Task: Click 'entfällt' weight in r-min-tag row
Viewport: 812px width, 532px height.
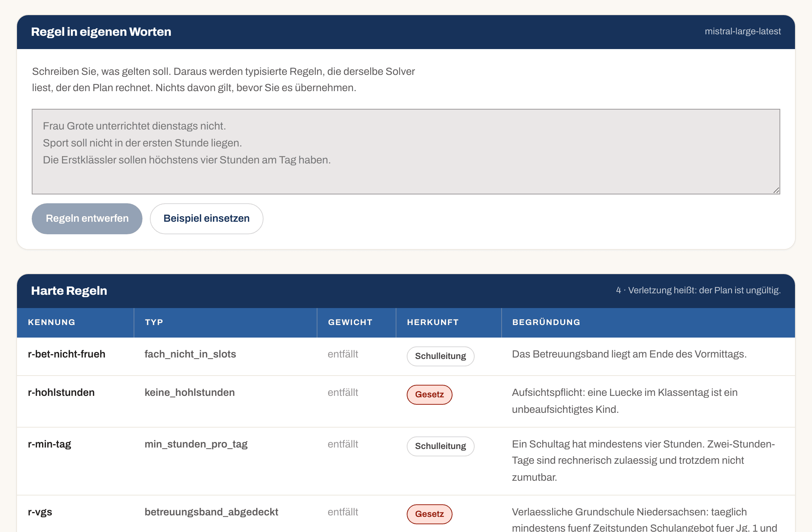Action: 343,444
